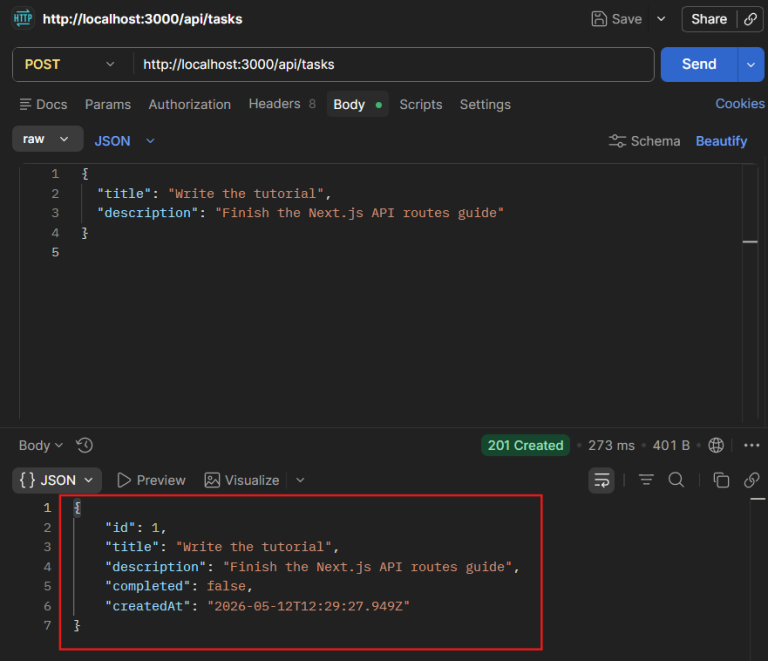Viewport: 768px width, 661px height.
Task: Click the network globe icon
Action: point(716,445)
